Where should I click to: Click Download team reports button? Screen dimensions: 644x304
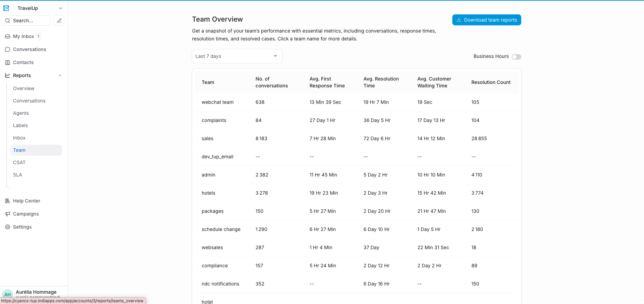(x=487, y=20)
